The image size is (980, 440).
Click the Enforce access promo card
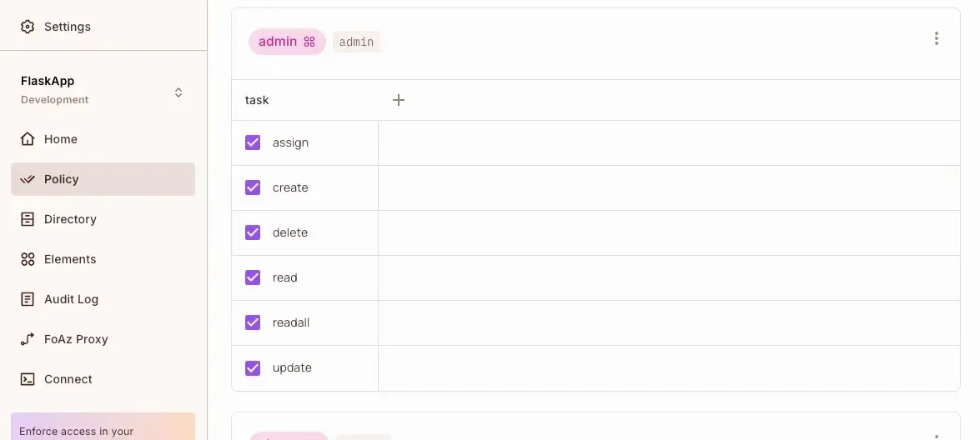(103, 427)
